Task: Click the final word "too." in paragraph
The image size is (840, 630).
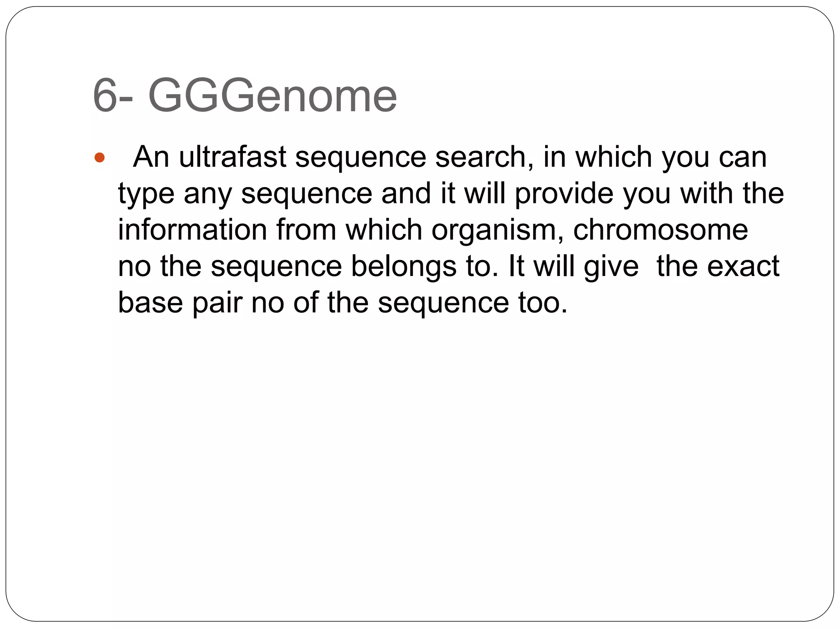Action: [543, 303]
